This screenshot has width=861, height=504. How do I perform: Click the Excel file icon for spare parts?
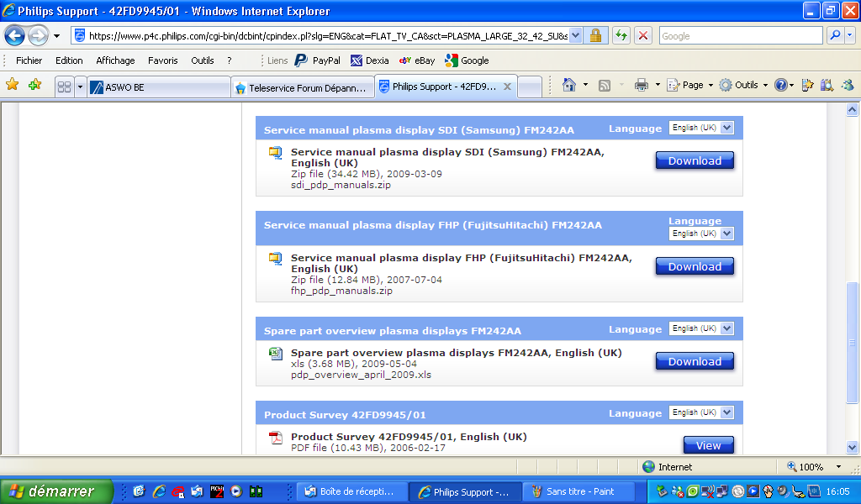[x=275, y=353]
